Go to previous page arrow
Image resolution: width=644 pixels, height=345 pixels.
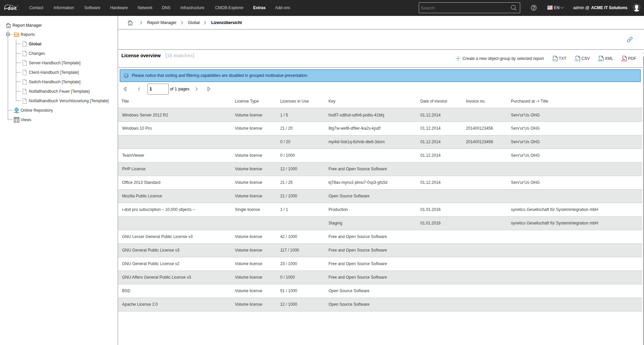pyautogui.click(x=139, y=89)
